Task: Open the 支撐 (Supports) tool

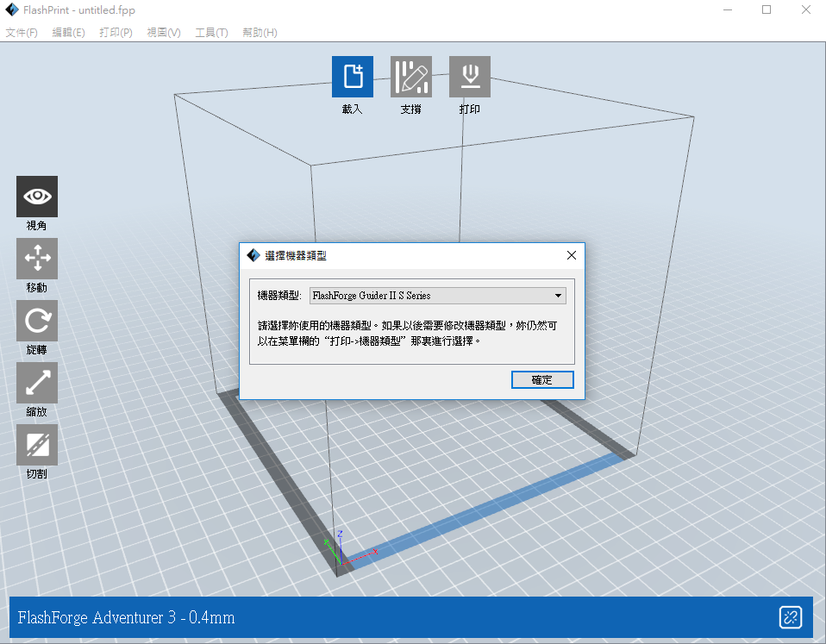Action: point(411,77)
